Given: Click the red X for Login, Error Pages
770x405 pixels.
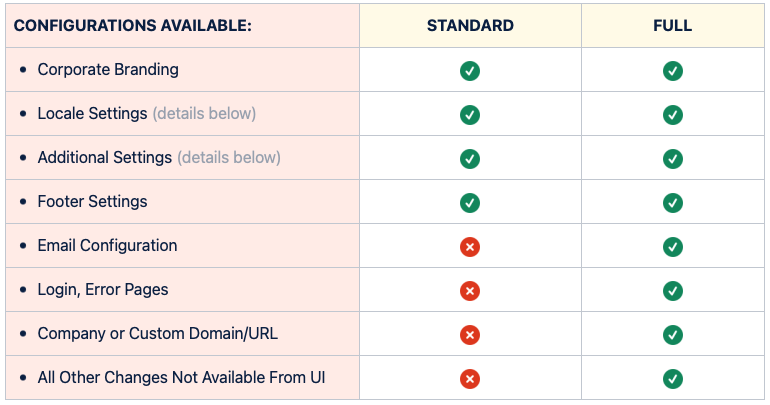Looking at the screenshot, I should 470,290.
